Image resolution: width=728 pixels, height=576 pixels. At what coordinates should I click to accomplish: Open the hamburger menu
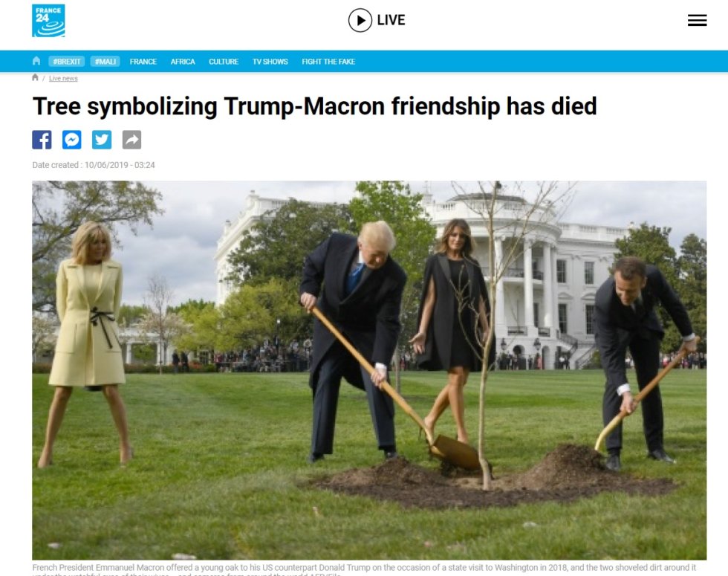697,21
